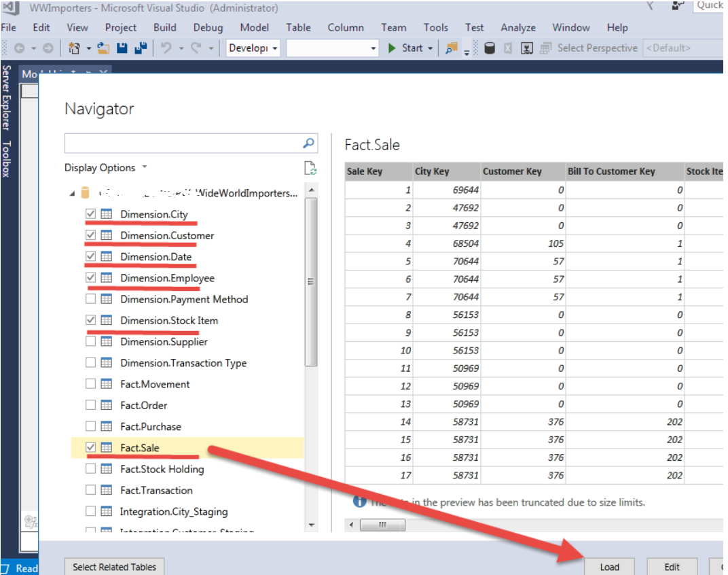728x575 pixels.
Task: Tick the Fact.Order table checkbox
Action: (91, 405)
